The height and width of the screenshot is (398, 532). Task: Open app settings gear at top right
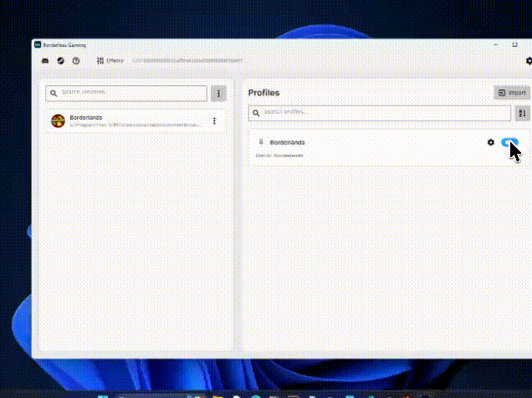click(529, 61)
